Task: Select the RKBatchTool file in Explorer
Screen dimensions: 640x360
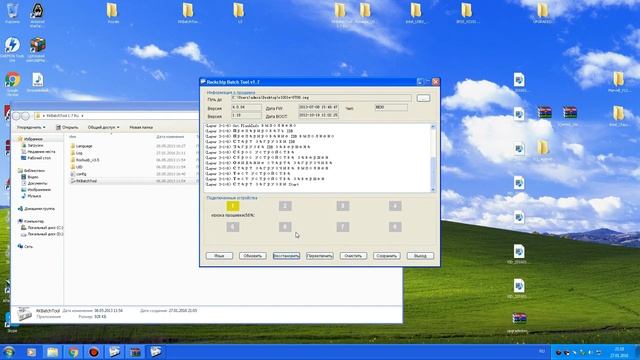Action: (x=84, y=181)
